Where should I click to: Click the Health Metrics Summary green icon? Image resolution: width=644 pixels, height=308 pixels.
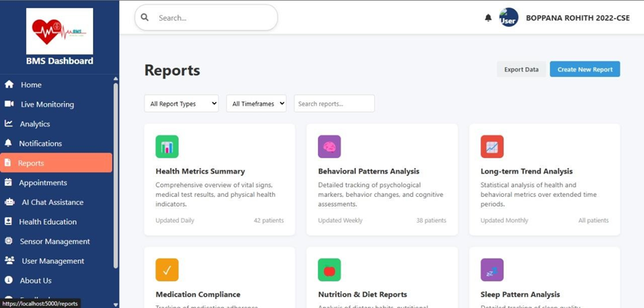166,146
